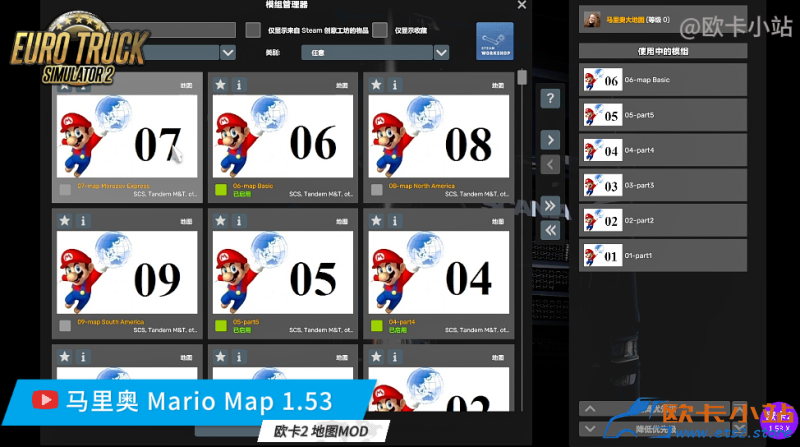Disable the 06-map Basic green checkbox

click(x=221, y=190)
